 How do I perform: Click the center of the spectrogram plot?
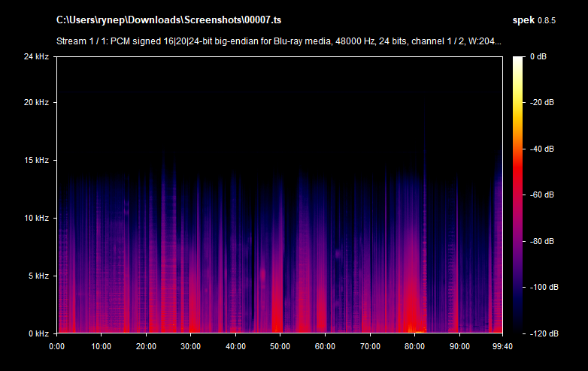pos(279,195)
